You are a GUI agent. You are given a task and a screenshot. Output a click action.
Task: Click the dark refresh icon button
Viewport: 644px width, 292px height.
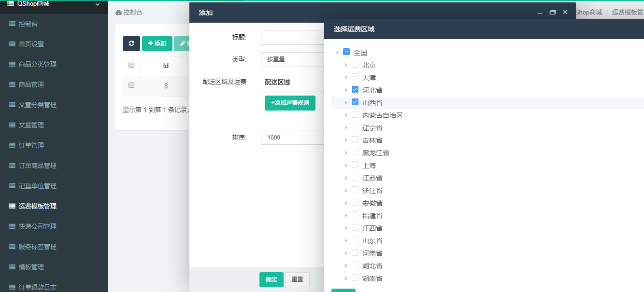click(x=131, y=43)
